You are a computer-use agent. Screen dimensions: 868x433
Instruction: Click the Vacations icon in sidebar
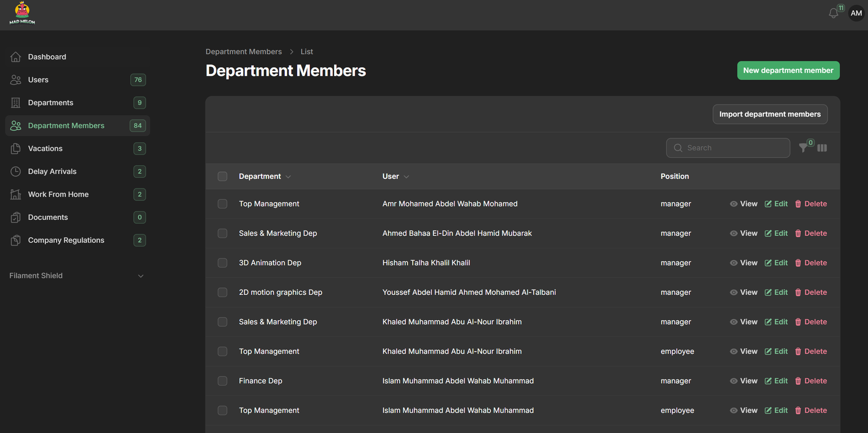point(16,148)
